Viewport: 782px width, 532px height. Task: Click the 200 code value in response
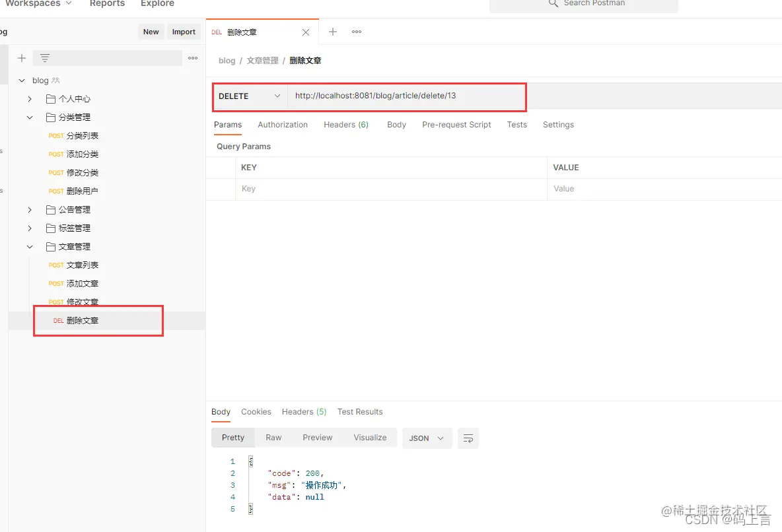click(312, 473)
